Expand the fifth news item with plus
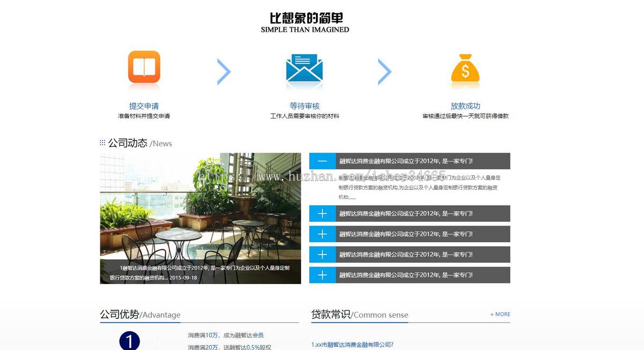 pos(322,275)
